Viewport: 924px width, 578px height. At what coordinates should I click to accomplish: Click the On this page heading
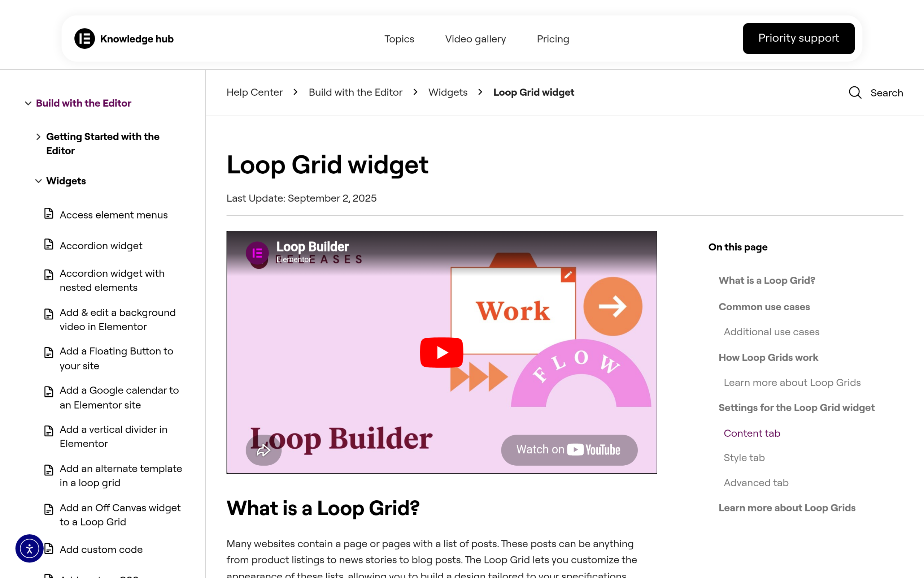738,247
